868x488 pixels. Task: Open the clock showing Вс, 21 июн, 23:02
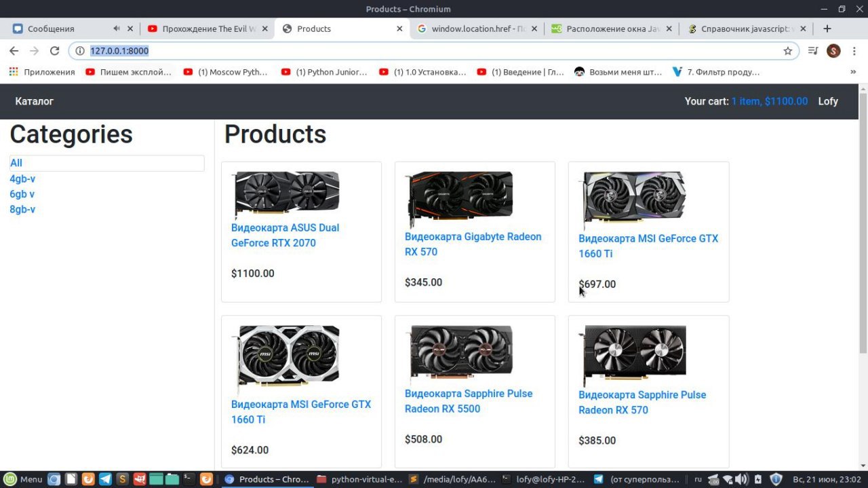coord(826,479)
